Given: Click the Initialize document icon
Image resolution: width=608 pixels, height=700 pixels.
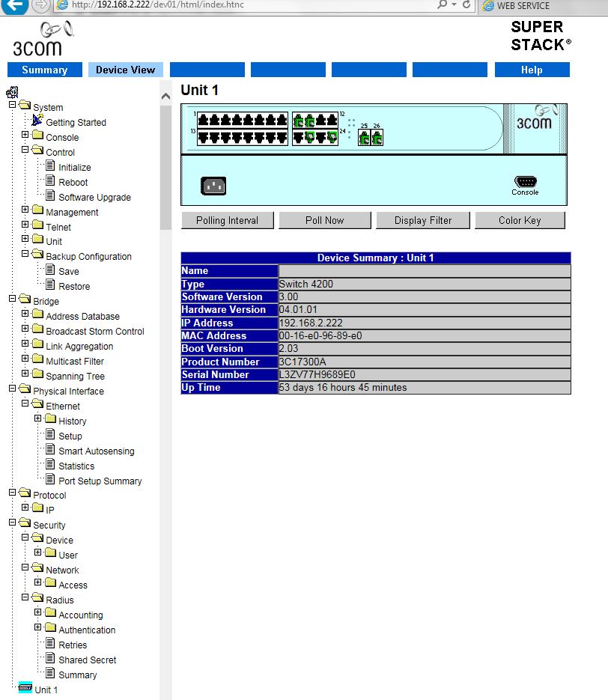Looking at the screenshot, I should click(50, 165).
